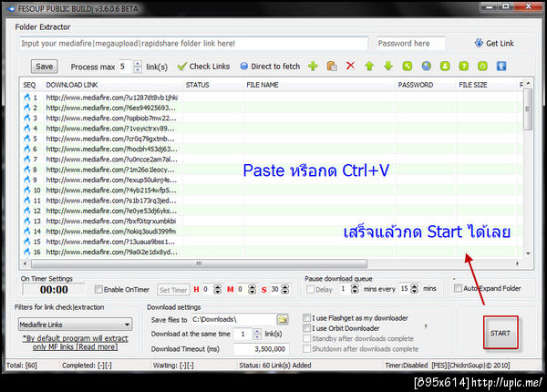Check I use Orbit Downloader

pyautogui.click(x=306, y=328)
